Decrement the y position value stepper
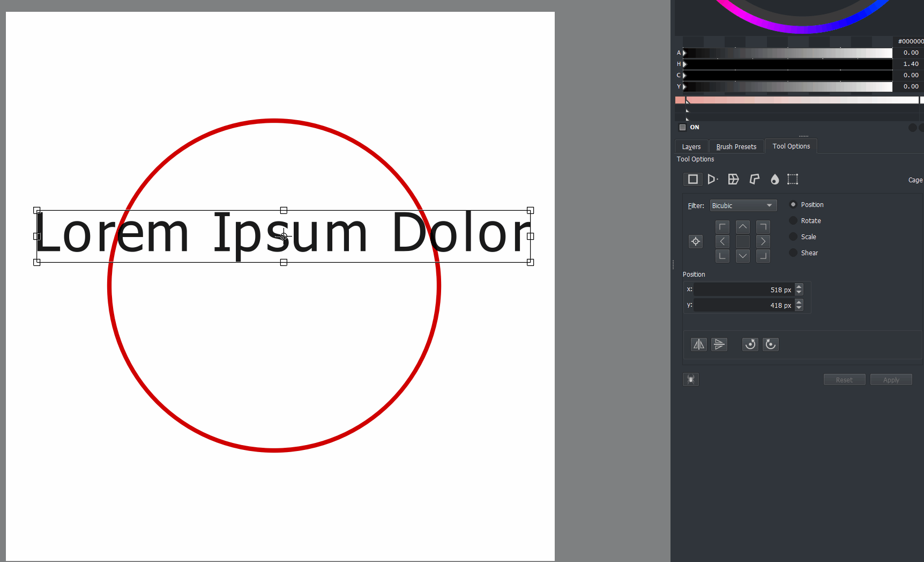 click(799, 308)
